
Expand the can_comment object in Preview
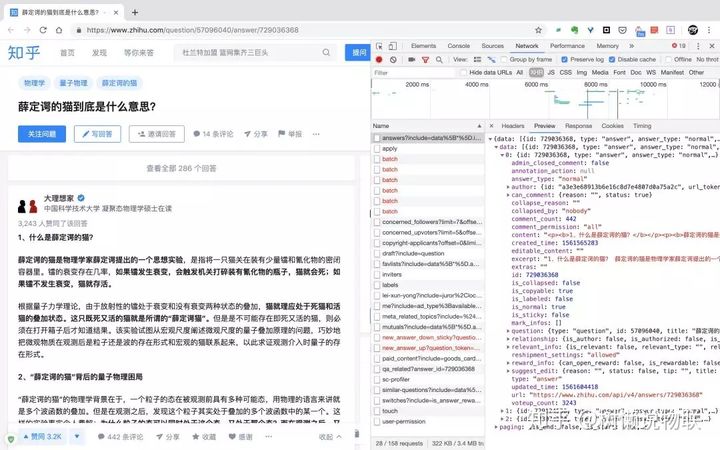508,195
